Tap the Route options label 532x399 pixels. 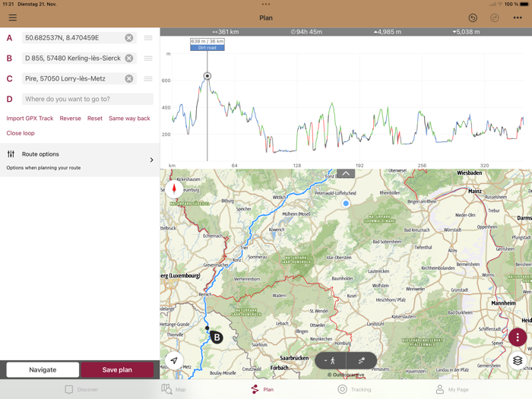[x=40, y=154]
